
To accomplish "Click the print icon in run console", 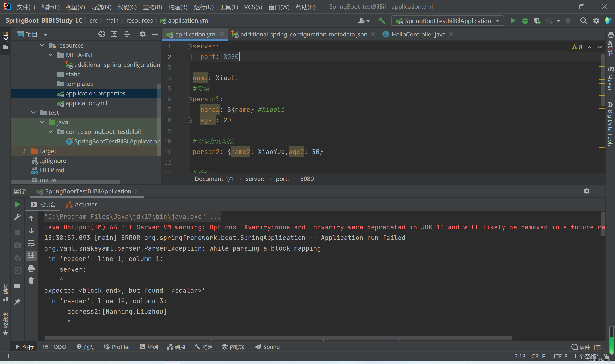I will 31,269.
